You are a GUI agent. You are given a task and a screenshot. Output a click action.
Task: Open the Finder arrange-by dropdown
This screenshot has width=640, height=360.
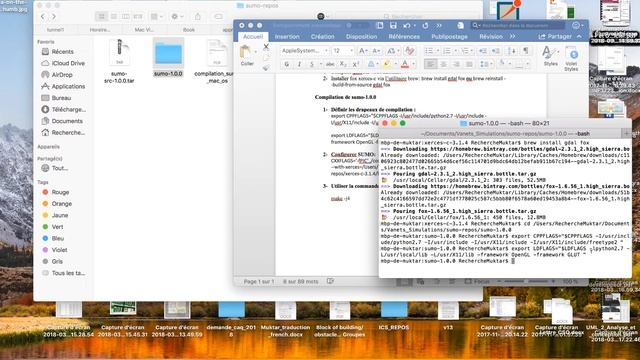coord(156,16)
